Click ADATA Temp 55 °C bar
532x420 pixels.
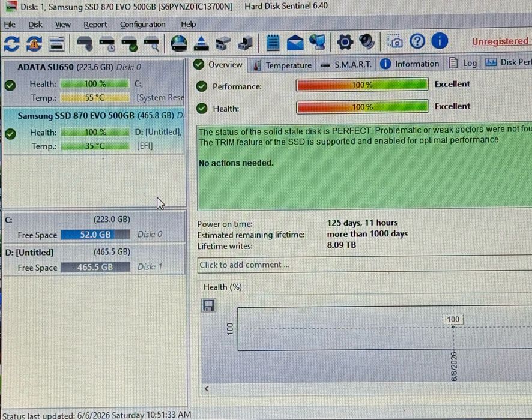[95, 98]
